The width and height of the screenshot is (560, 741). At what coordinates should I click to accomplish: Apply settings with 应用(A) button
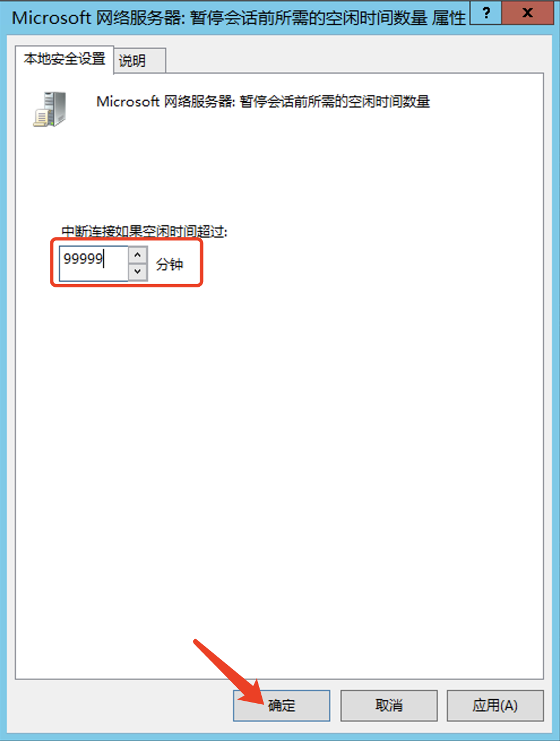(x=495, y=705)
